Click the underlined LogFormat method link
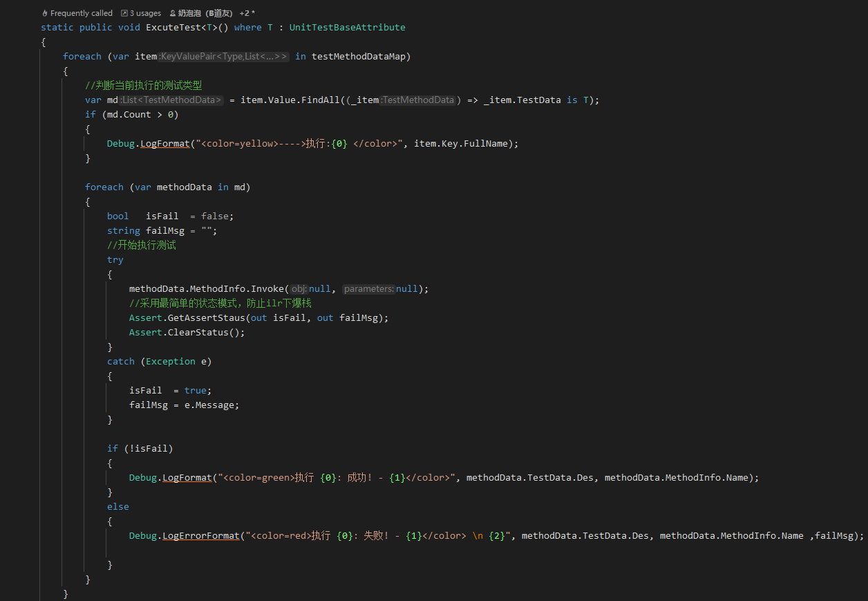Viewport: 868px width, 601px height. click(164, 143)
